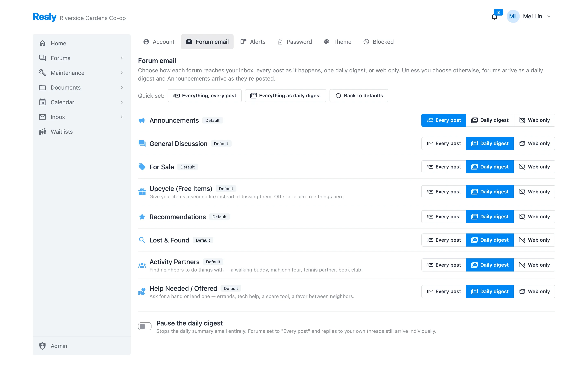Viewport: 588px width, 368px height.
Task: Select Activity Partners Every post option
Action: (444, 265)
